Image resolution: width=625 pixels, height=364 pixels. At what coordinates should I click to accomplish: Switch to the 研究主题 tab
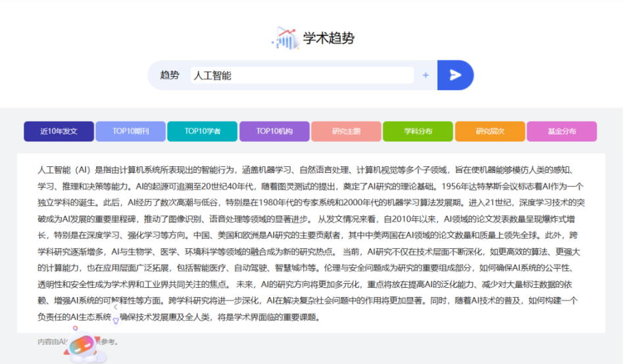346,131
